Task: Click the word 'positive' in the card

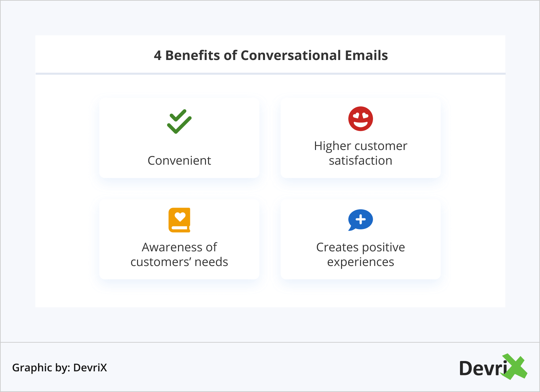Action: pos(383,247)
